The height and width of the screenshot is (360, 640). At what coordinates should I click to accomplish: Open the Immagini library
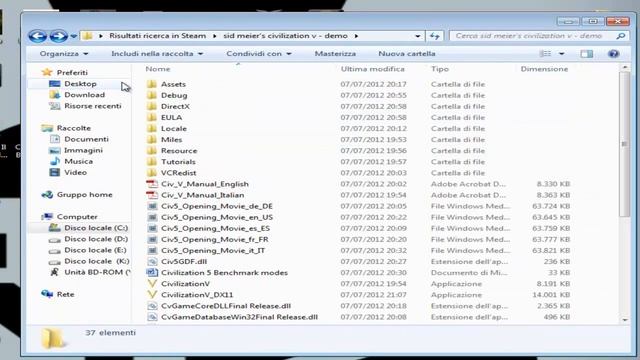(83, 150)
